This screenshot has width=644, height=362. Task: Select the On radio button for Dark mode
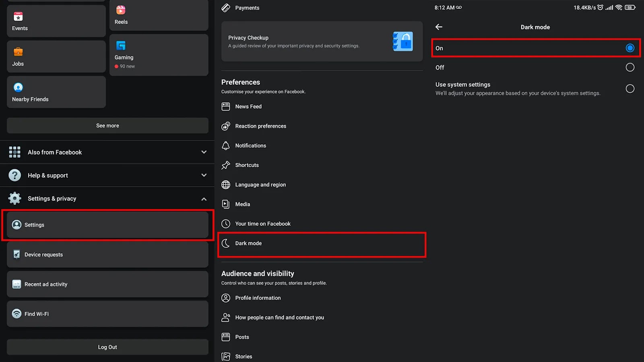(630, 48)
